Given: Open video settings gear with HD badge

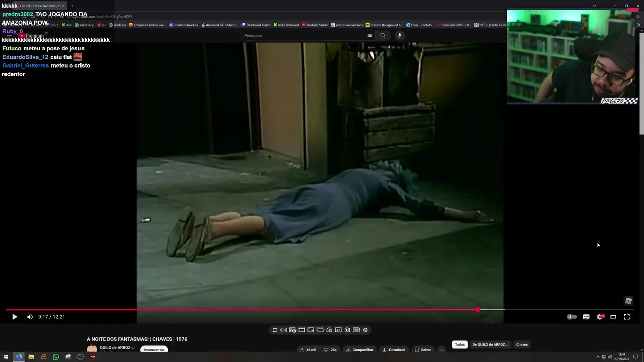Looking at the screenshot, I should [600, 317].
